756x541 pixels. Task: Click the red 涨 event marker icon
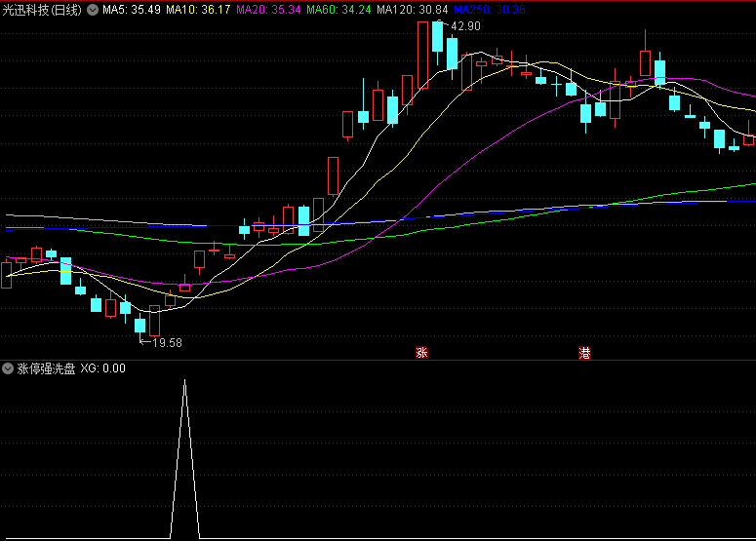coord(421,353)
